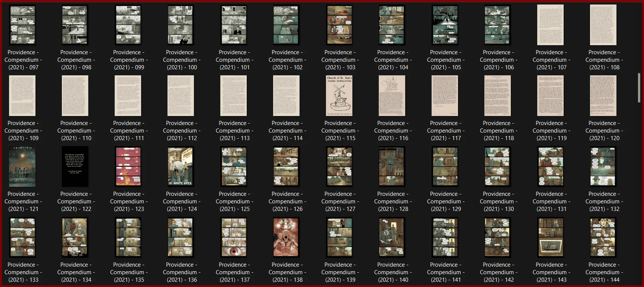
Task: Select the page 114 thumbnail
Action: click(286, 96)
